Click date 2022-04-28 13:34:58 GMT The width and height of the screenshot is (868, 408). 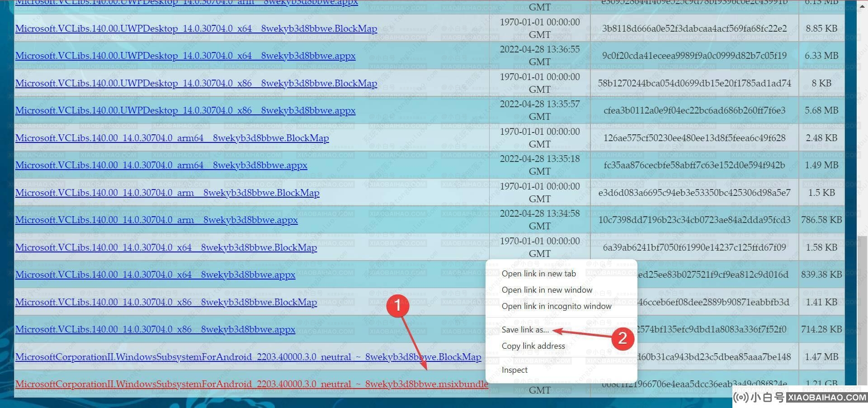(540, 220)
